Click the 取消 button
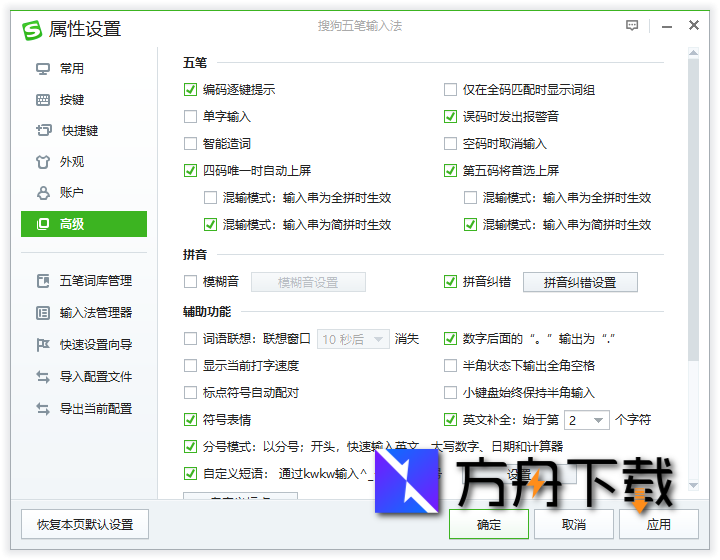The height and width of the screenshot is (560, 720). 574,524
